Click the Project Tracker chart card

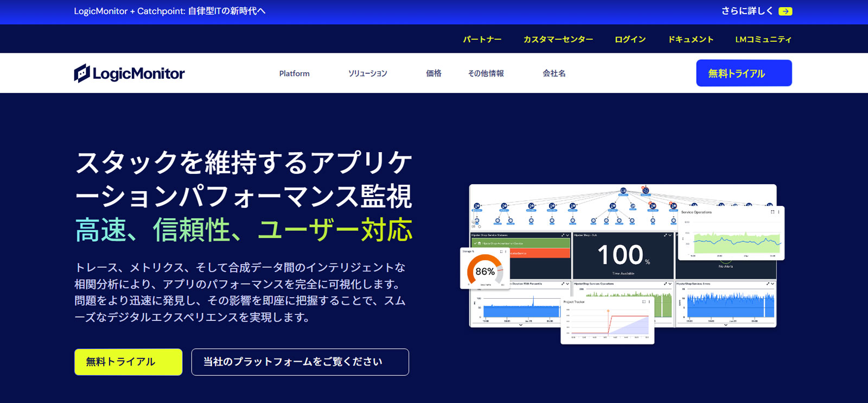tap(607, 320)
